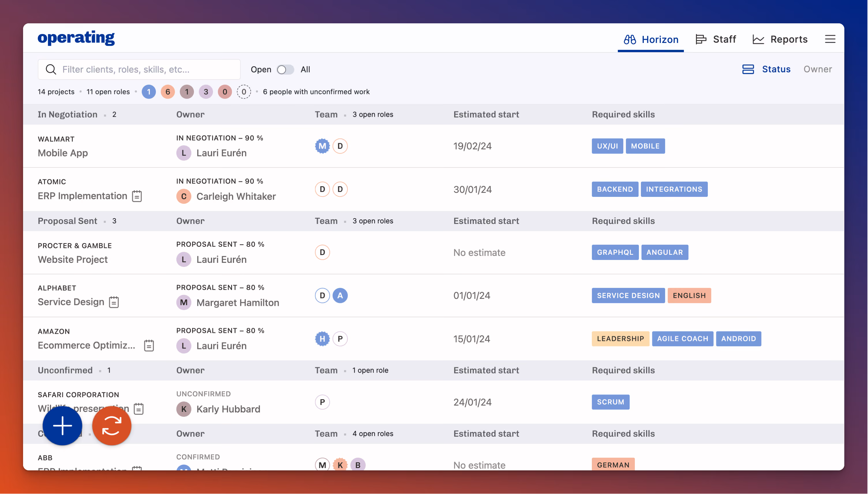Click the M team avatar on Walmart row
This screenshot has width=868, height=494.
tap(322, 146)
